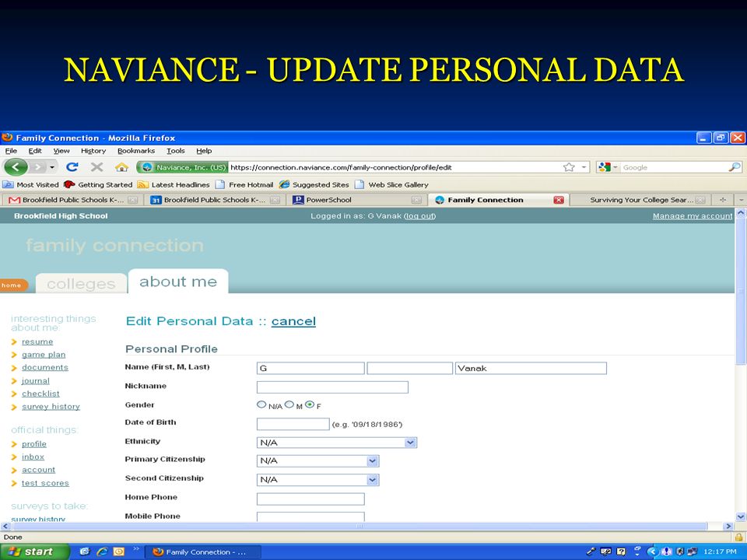Image resolution: width=747 pixels, height=560 pixels.
Task: Click the First name input field
Action: click(310, 368)
